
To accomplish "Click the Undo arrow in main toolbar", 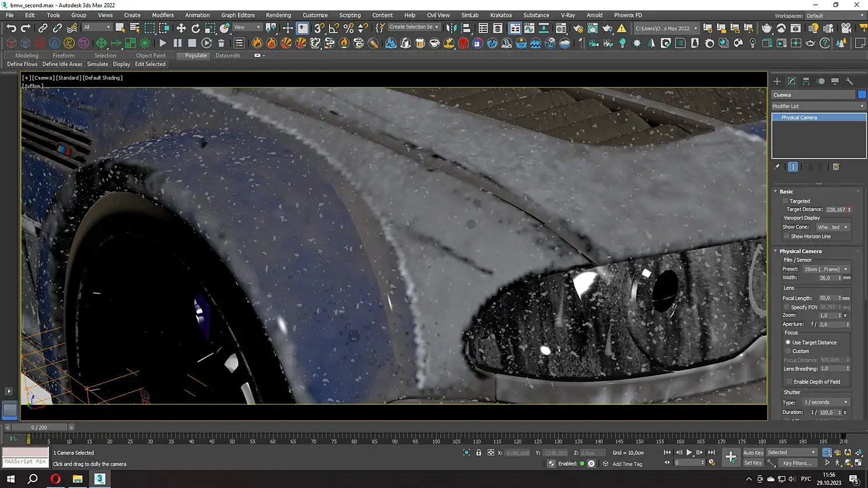I will [x=11, y=28].
